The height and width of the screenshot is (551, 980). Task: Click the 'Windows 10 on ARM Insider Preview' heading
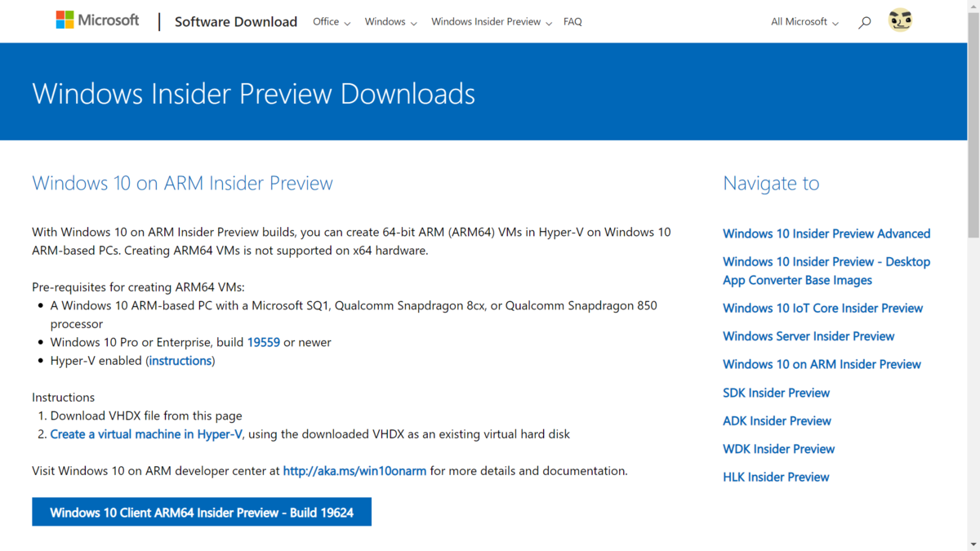pyautogui.click(x=182, y=183)
